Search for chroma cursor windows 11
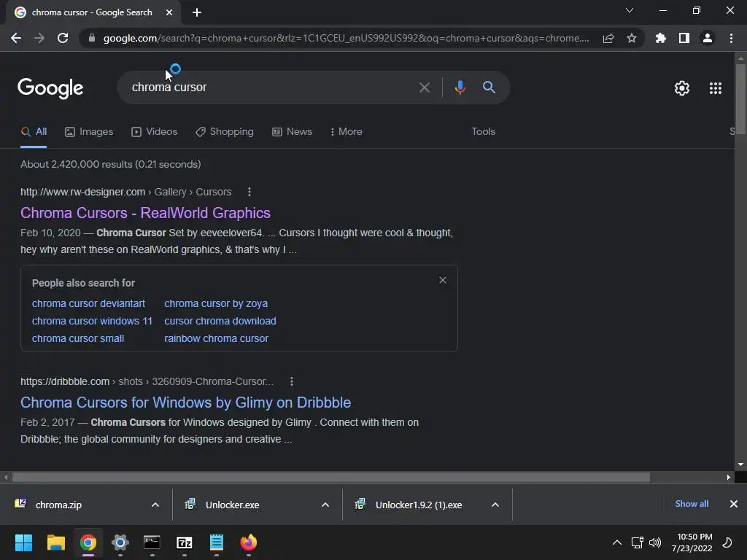Screen dimensions: 747x560 coord(92,321)
